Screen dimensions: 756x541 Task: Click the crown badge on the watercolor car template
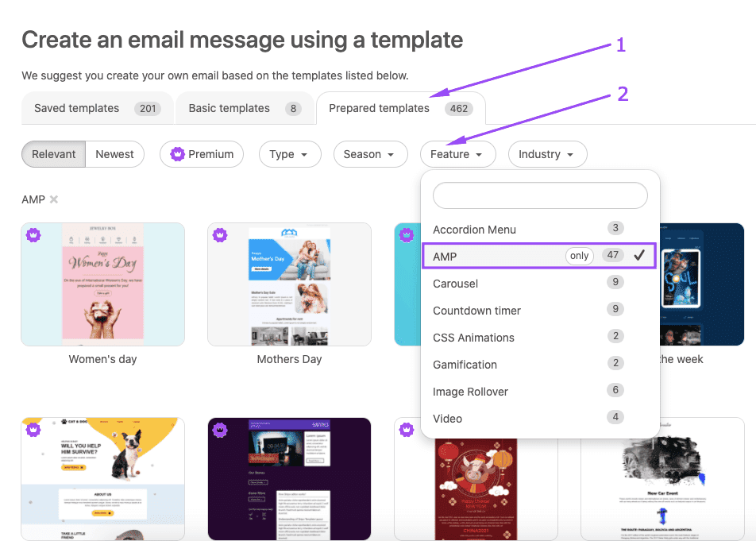593,430
